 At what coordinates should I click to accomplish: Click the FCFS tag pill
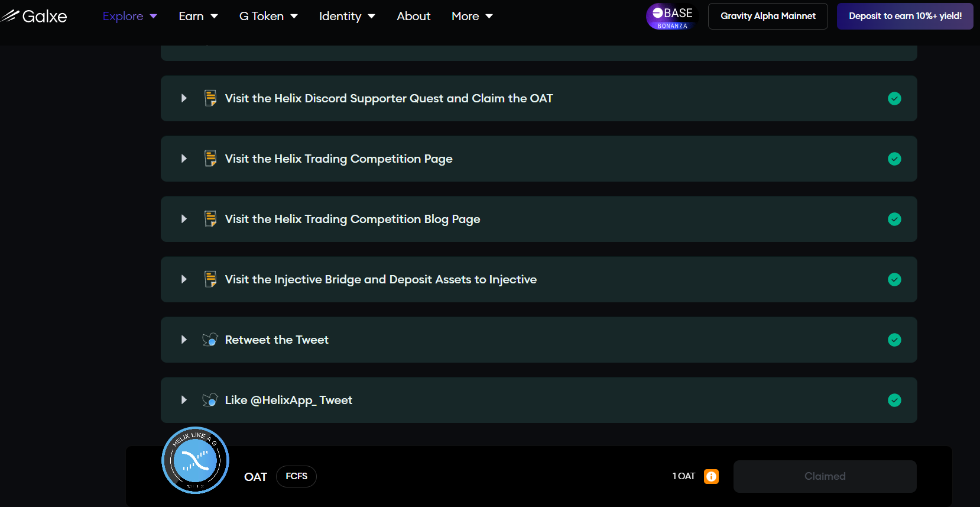click(x=296, y=476)
